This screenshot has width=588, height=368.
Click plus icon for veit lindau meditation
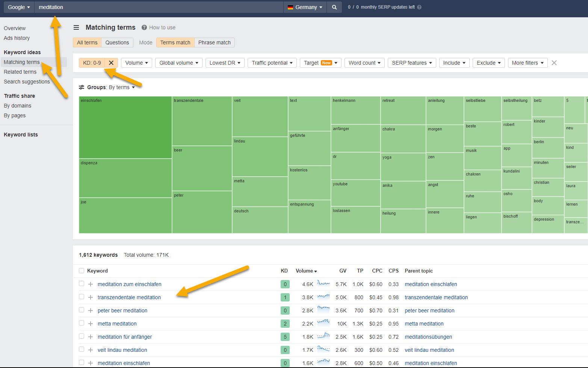click(x=91, y=350)
